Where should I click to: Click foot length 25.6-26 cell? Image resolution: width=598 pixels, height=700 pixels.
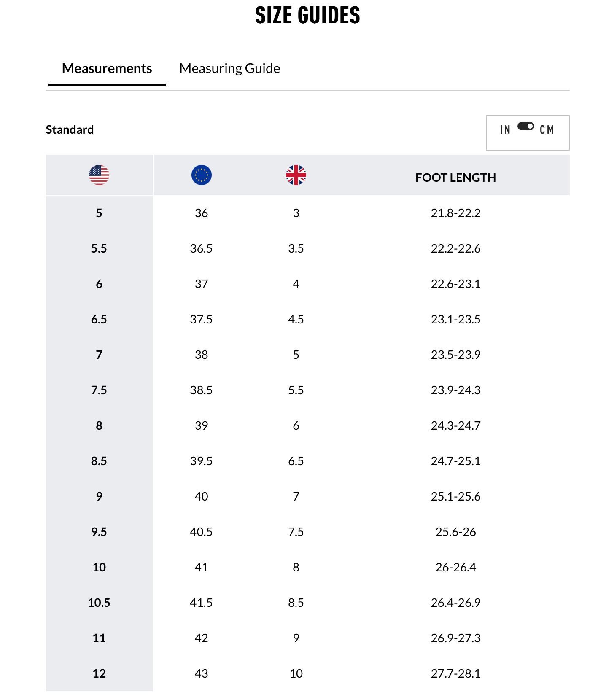click(455, 532)
